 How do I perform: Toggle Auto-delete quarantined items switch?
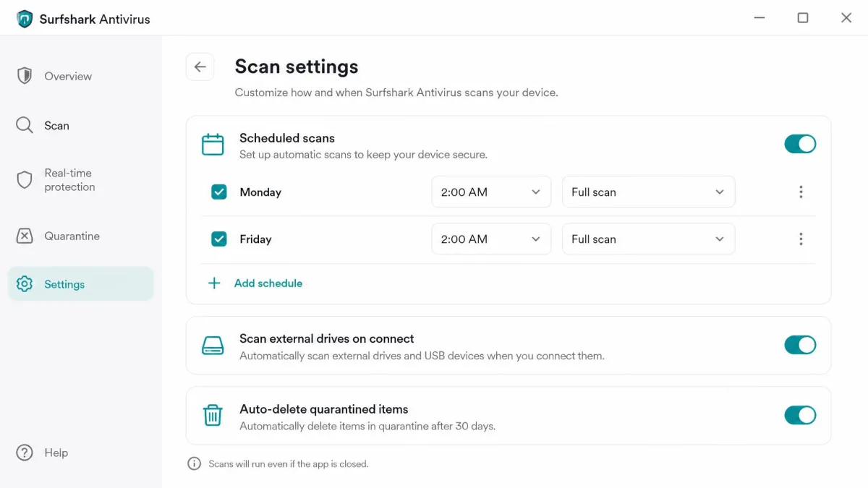pyautogui.click(x=800, y=415)
